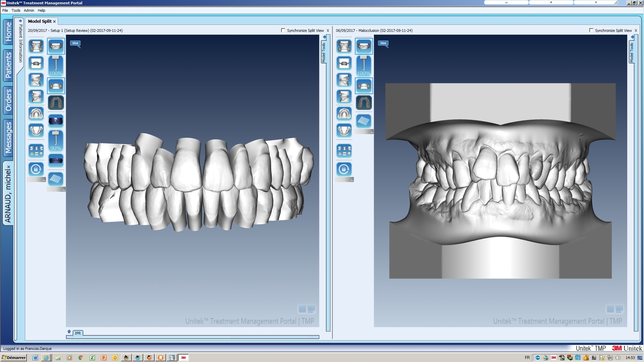Click the grid overlay icon in right pane
This screenshot has height=362, width=644.
coord(364,121)
